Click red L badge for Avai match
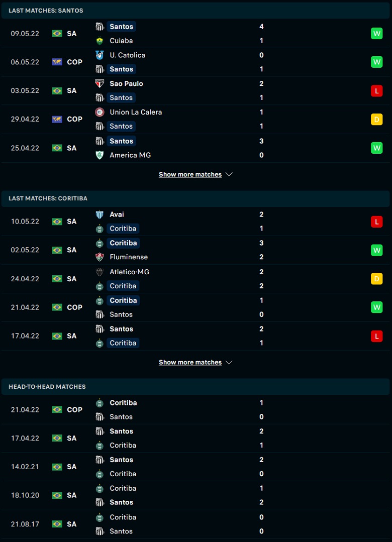Viewport: 392px width, 542px height. click(377, 222)
